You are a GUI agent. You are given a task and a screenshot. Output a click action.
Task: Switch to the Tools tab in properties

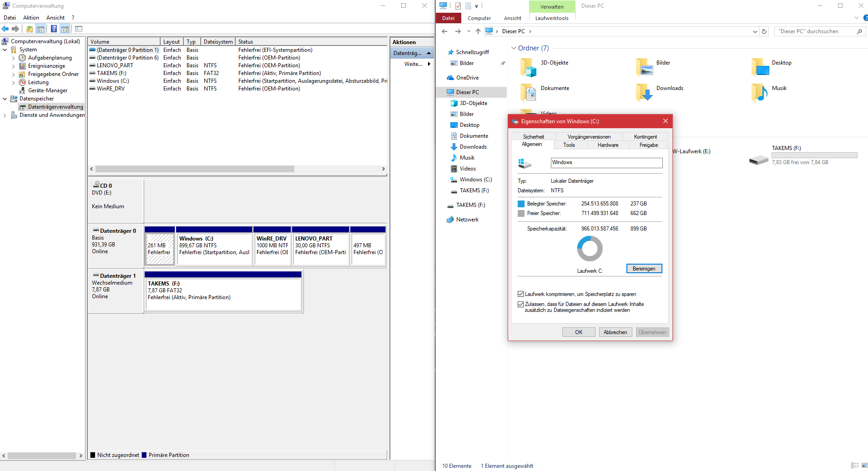pyautogui.click(x=569, y=145)
